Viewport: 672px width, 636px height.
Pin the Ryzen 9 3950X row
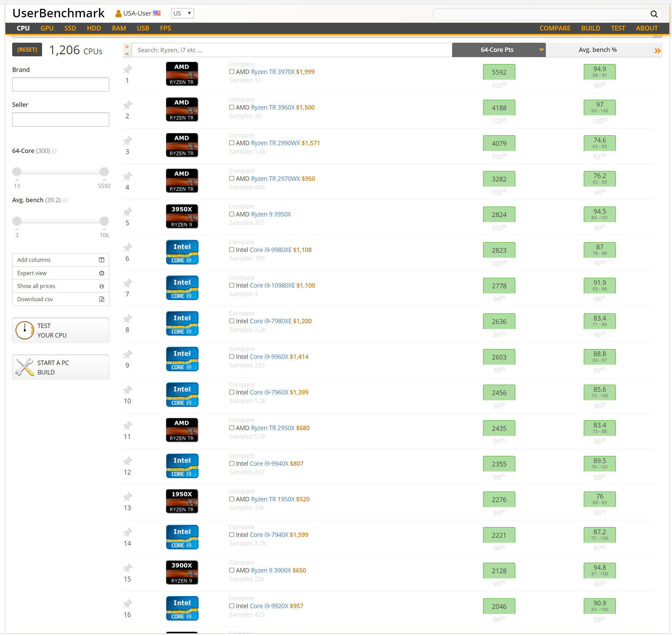[128, 212]
